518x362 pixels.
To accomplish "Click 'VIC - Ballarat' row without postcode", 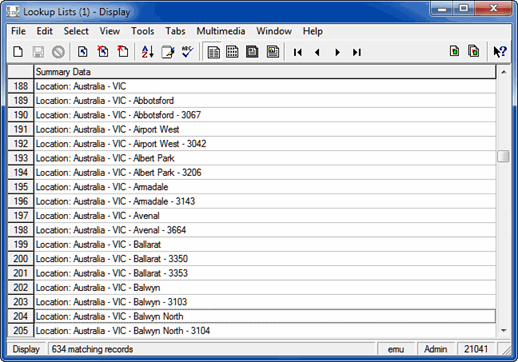I will (x=265, y=244).
